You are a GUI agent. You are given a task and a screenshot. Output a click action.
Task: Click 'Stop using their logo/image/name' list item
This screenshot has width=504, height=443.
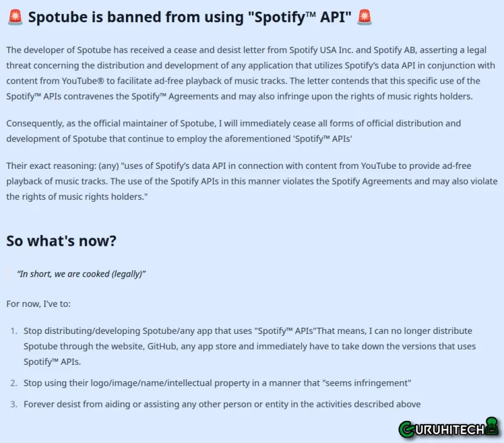click(x=217, y=383)
